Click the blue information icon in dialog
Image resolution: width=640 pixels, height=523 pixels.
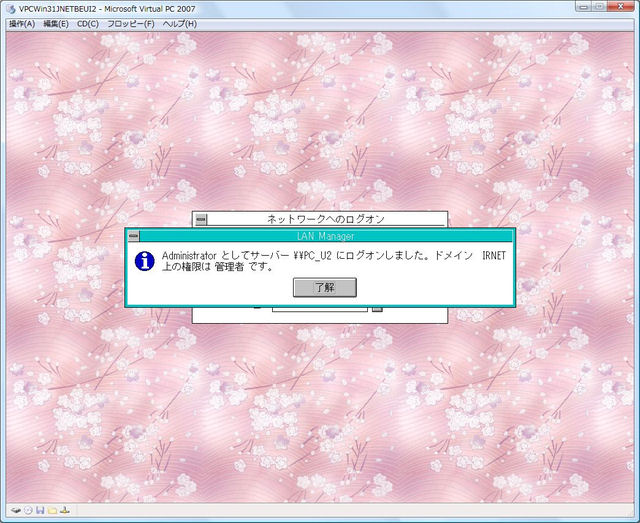144,261
